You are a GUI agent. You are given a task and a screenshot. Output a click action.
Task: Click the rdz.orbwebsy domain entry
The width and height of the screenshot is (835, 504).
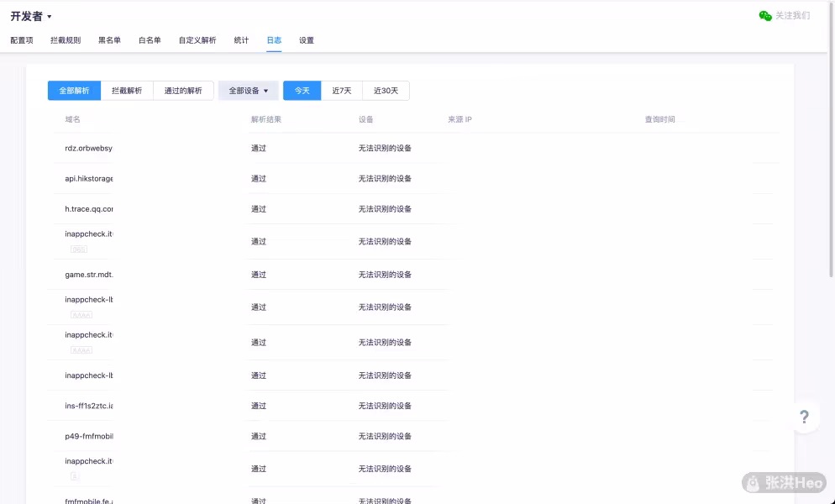tap(88, 149)
